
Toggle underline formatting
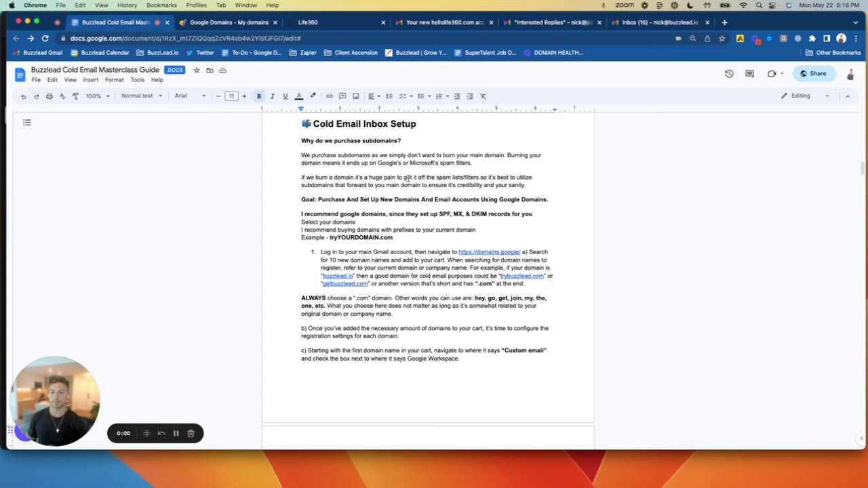pyautogui.click(x=285, y=96)
